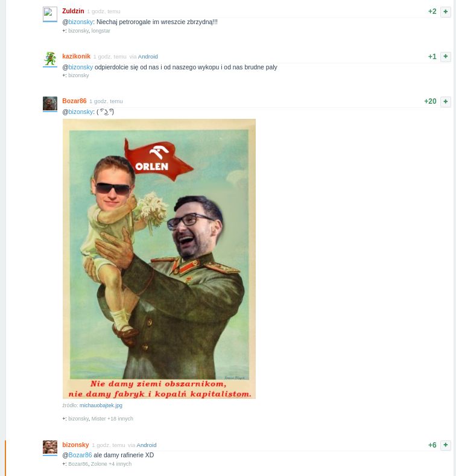Open the kazikonik username profile

76,56
